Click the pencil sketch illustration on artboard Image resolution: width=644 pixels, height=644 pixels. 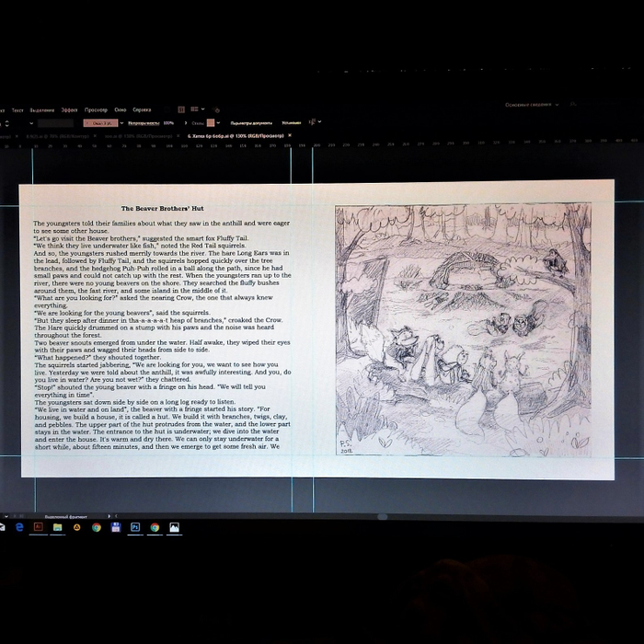464,329
